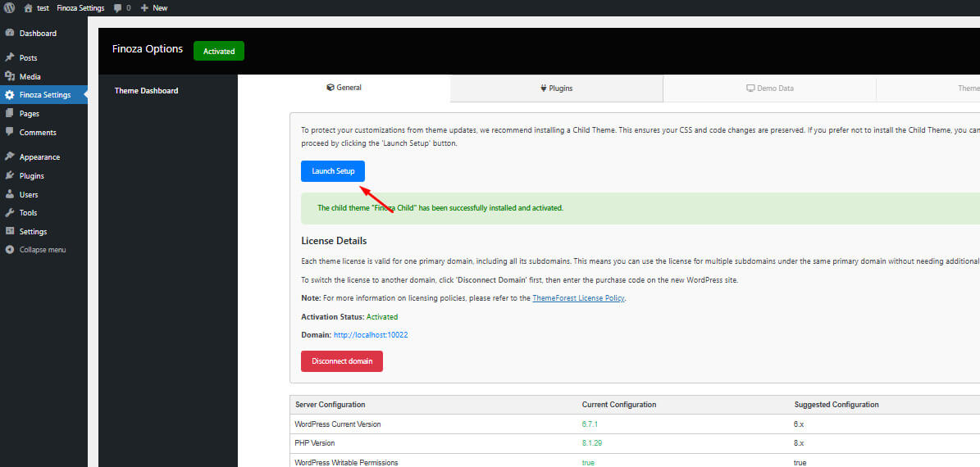Open the http://localhost:10022 domain link
The height and width of the screenshot is (467, 980).
click(371, 335)
